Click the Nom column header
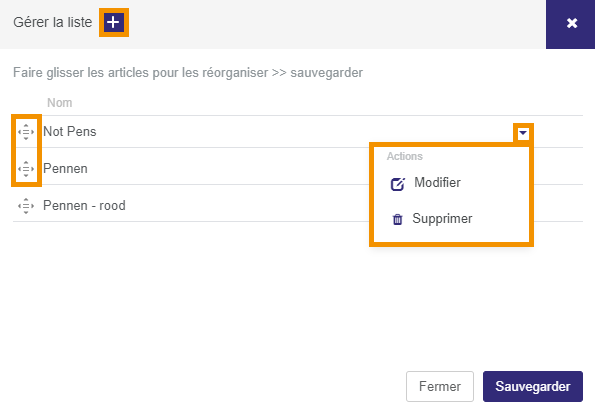Screen dimensions: 595x418 point(60,103)
